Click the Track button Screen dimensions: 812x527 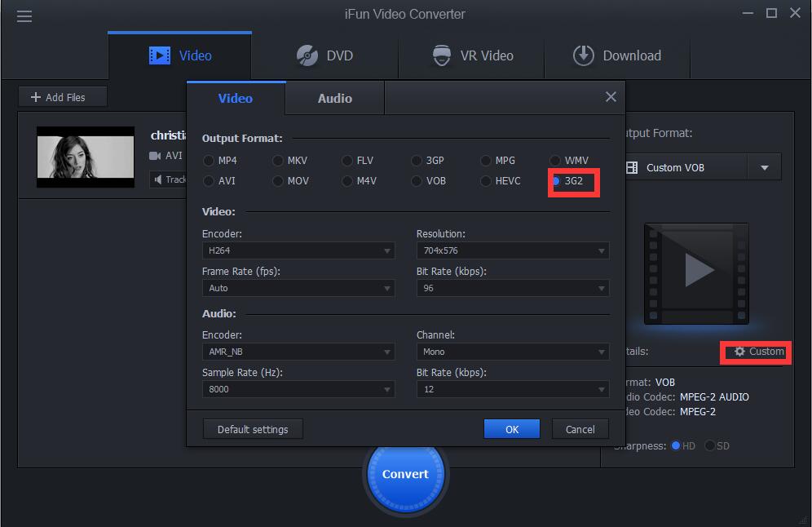tap(168, 179)
